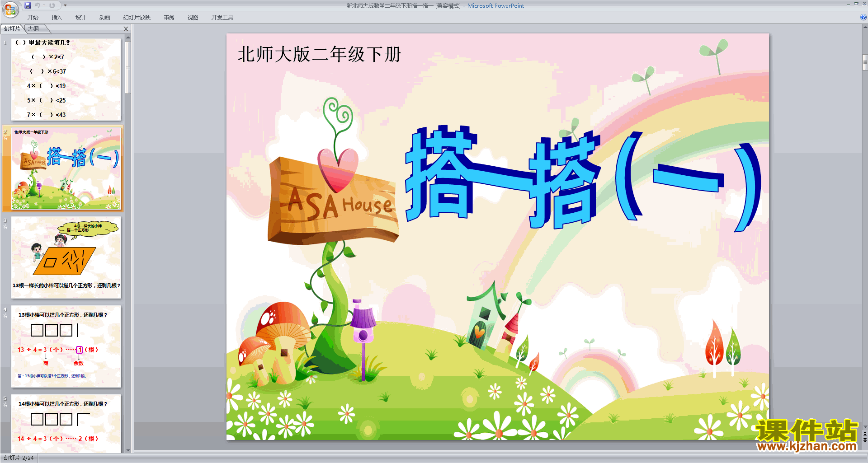Open the Office button menu
The image size is (868, 463).
pyautogui.click(x=10, y=9)
